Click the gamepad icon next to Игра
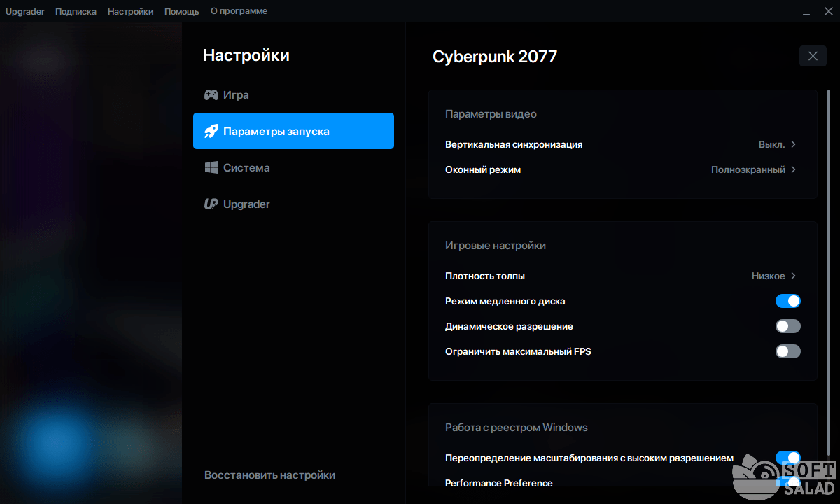Image resolution: width=840 pixels, height=504 pixels. click(x=211, y=94)
